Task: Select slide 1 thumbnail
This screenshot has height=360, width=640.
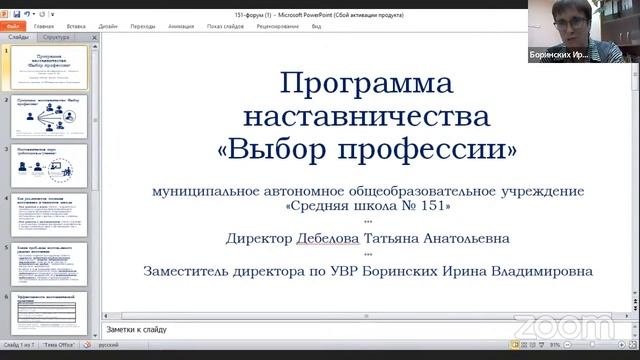Action: (x=49, y=67)
